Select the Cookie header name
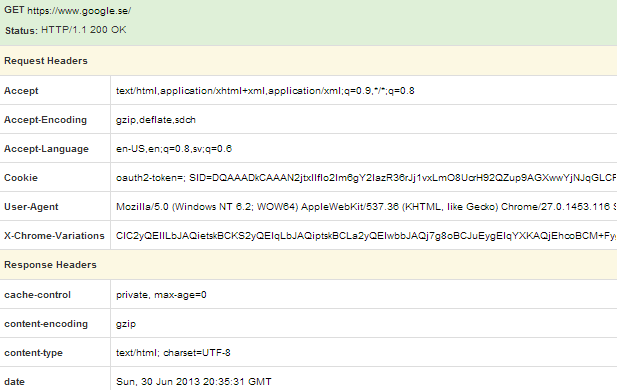617x390 pixels. pos(21,178)
